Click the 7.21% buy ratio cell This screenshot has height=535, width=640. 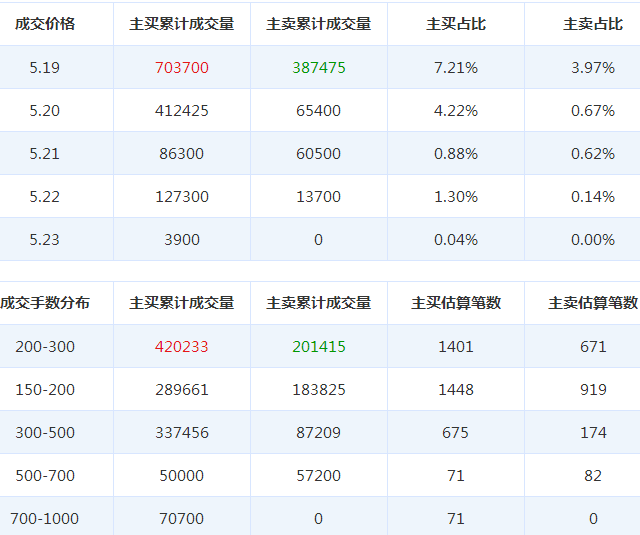point(456,67)
